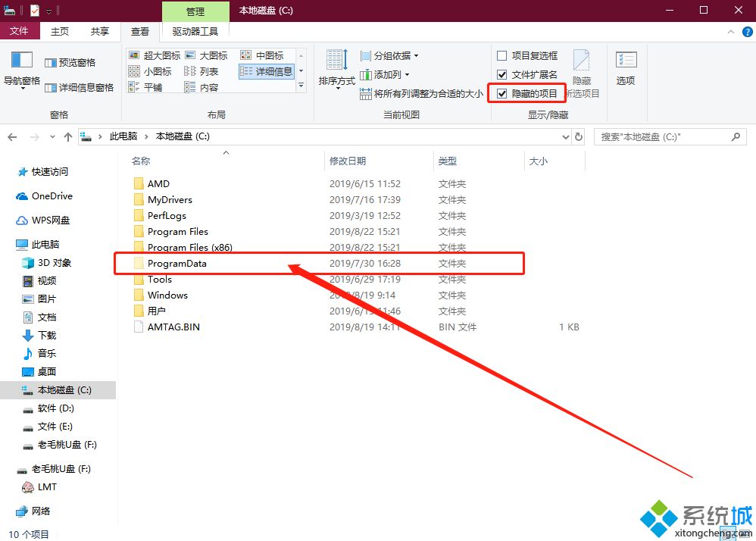Open the 添加列 dropdown
This screenshot has width=756, height=541.
[385, 75]
